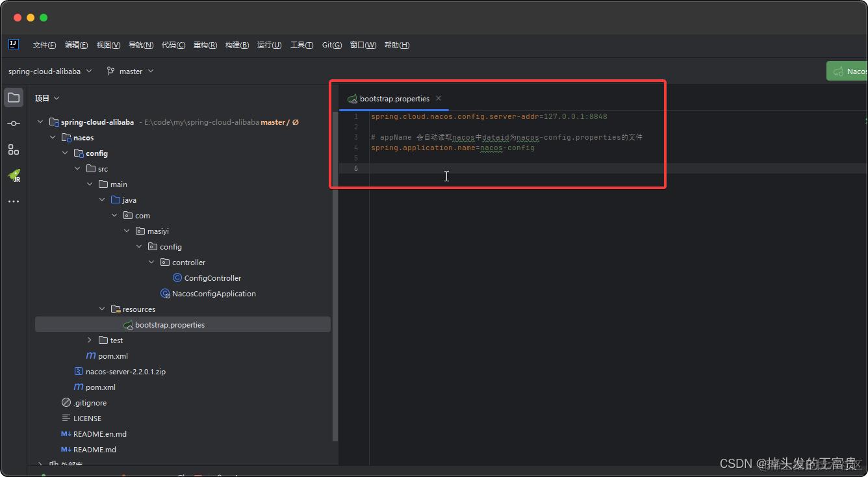The image size is (868, 477).
Task: Collapse the nacos module node
Action: [53, 138]
